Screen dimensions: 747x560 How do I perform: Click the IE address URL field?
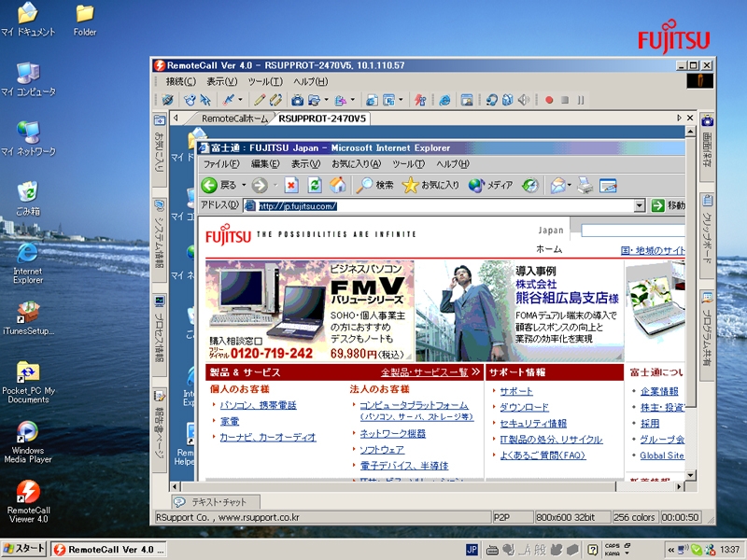439,205
